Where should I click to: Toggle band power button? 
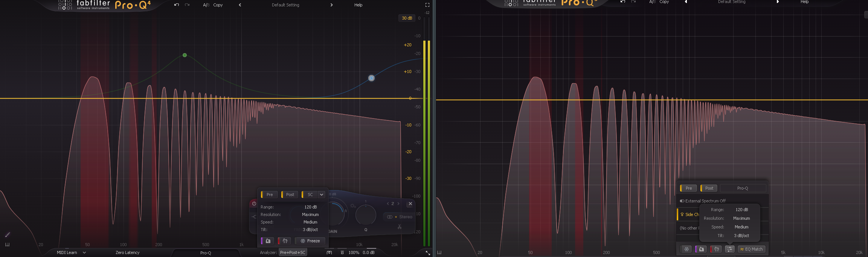coord(254,204)
